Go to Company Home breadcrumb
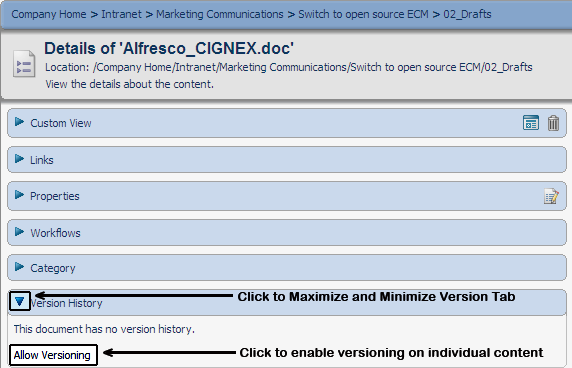This screenshot has width=572, height=368. point(49,14)
